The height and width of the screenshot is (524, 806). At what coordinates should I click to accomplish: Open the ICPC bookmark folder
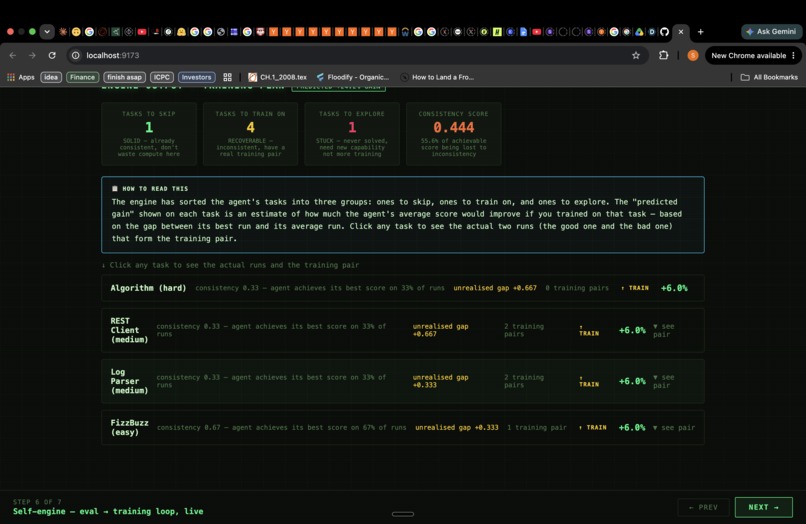click(161, 77)
